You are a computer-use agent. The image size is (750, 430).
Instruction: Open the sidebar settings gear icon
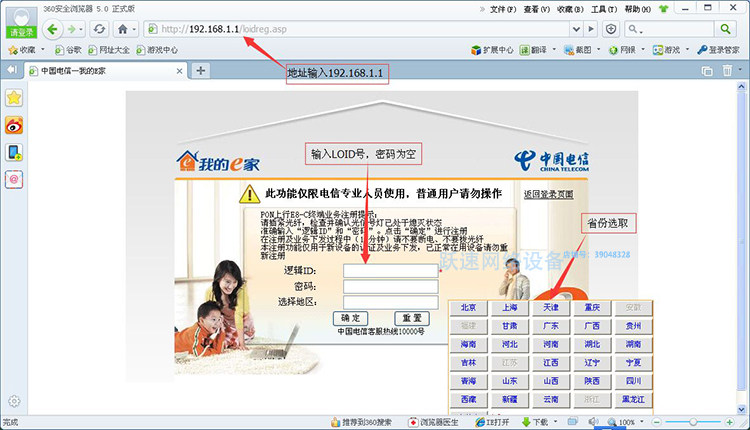14,401
